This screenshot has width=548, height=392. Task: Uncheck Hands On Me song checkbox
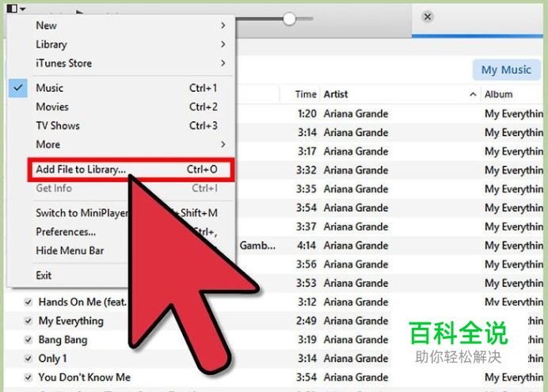coord(29,302)
